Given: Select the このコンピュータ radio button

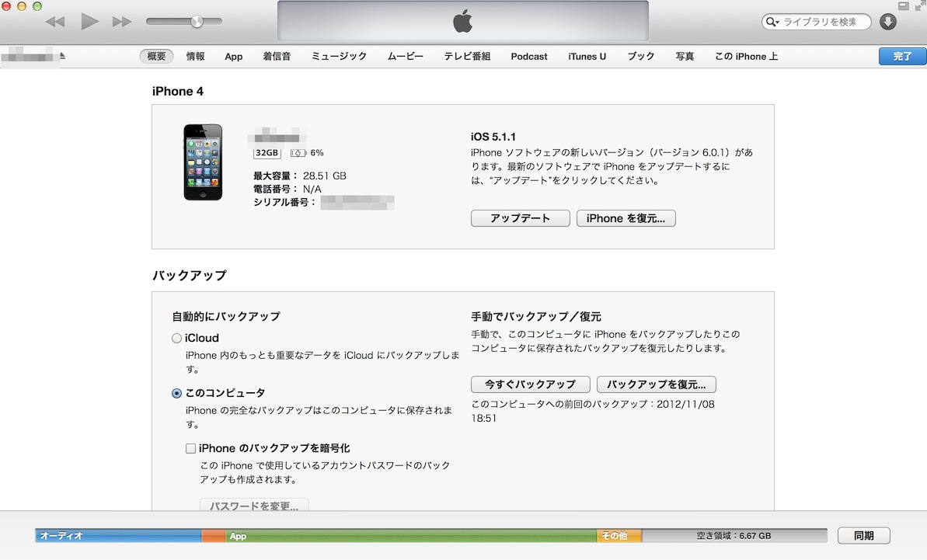Looking at the screenshot, I should [x=176, y=394].
